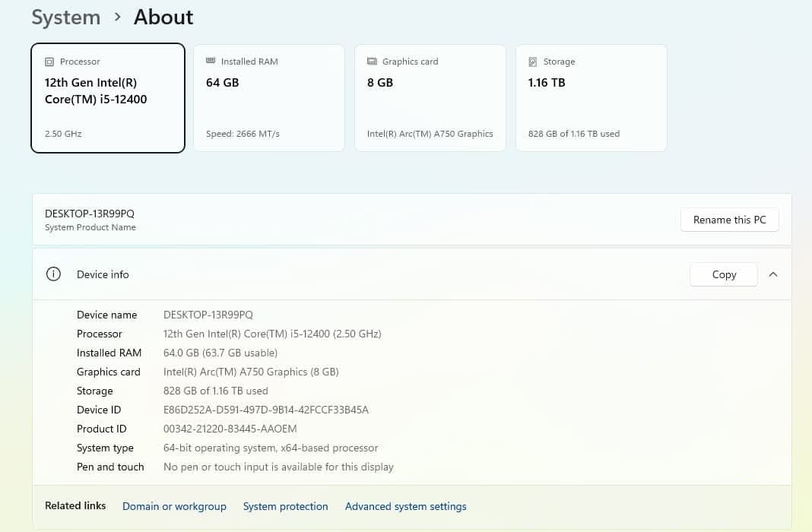Image resolution: width=812 pixels, height=532 pixels.
Task: Click the Rename this PC button
Action: (x=729, y=220)
